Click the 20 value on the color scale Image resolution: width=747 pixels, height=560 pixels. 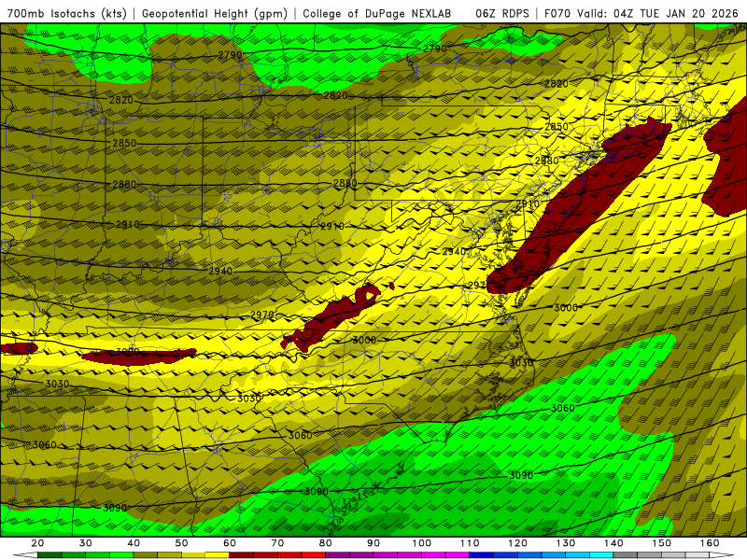(x=37, y=543)
